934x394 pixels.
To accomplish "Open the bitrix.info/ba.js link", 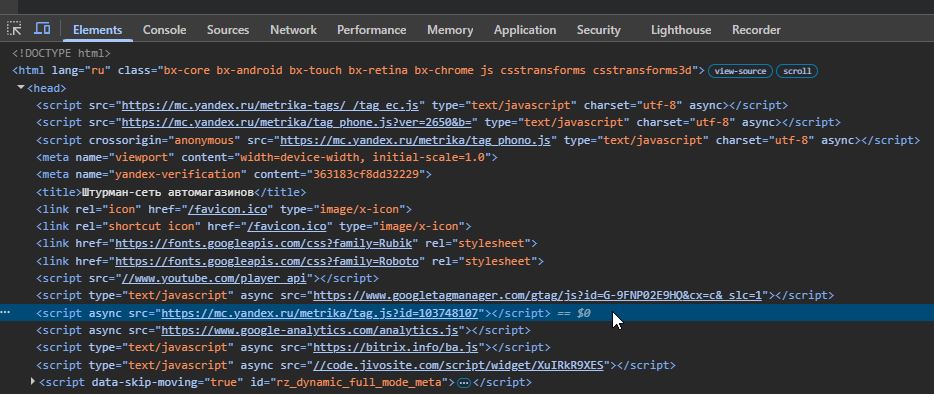I will coord(396,348).
